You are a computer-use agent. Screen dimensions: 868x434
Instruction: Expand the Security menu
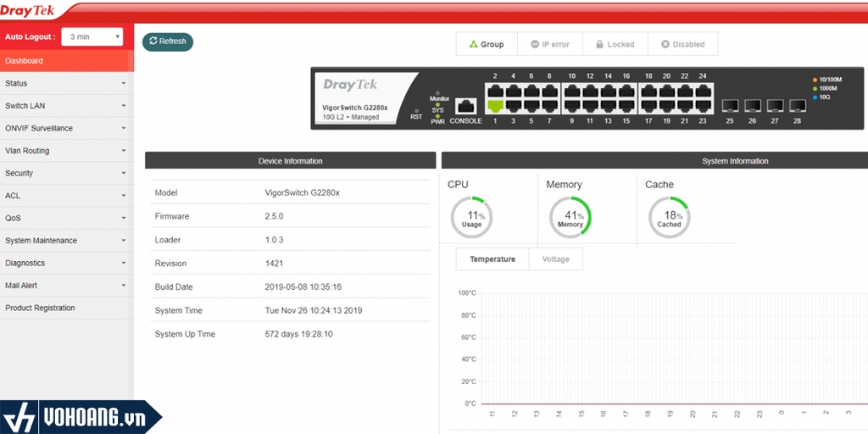(x=66, y=173)
